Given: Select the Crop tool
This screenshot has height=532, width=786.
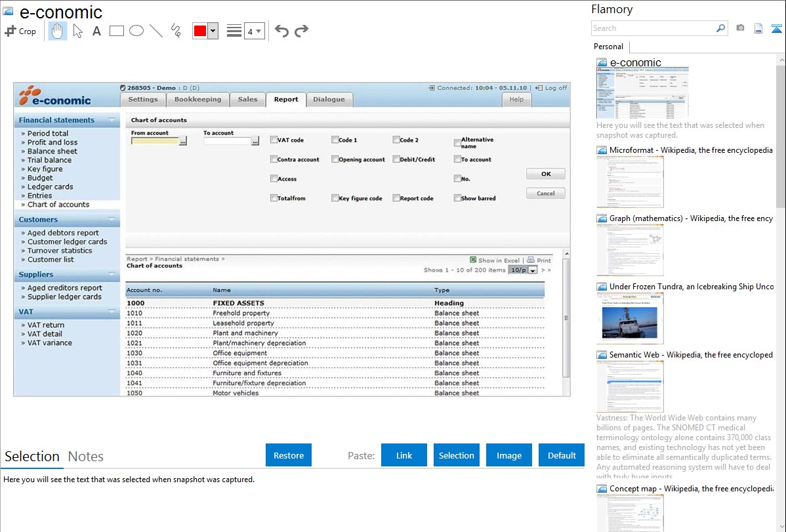Looking at the screenshot, I should [x=20, y=31].
